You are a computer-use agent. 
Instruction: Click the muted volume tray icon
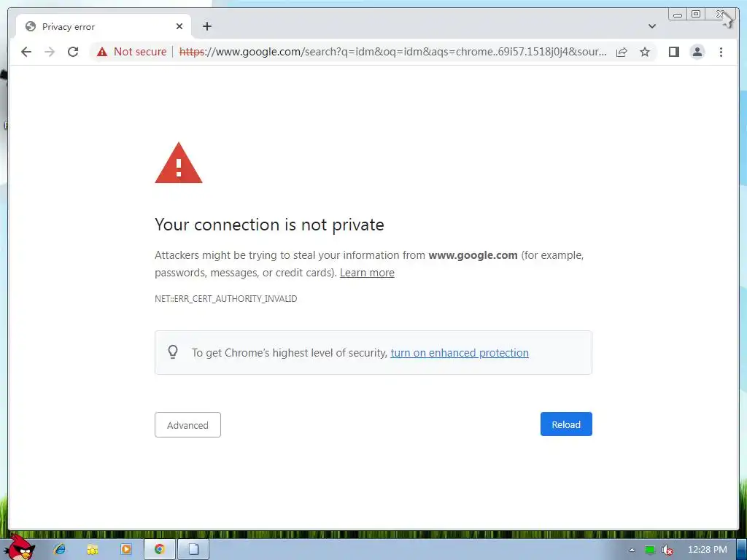point(667,551)
